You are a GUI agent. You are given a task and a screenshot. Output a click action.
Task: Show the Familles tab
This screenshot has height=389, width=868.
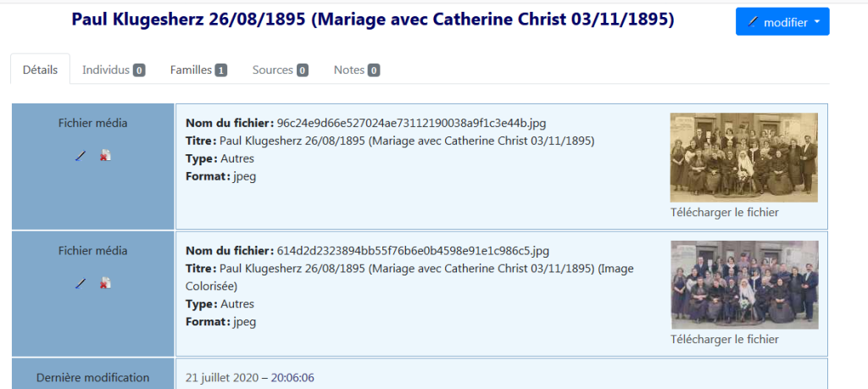tap(198, 69)
